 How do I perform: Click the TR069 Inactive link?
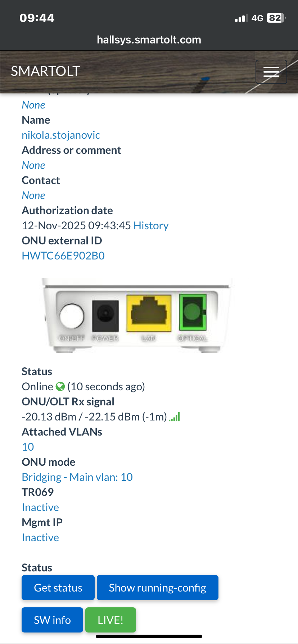[x=40, y=507]
